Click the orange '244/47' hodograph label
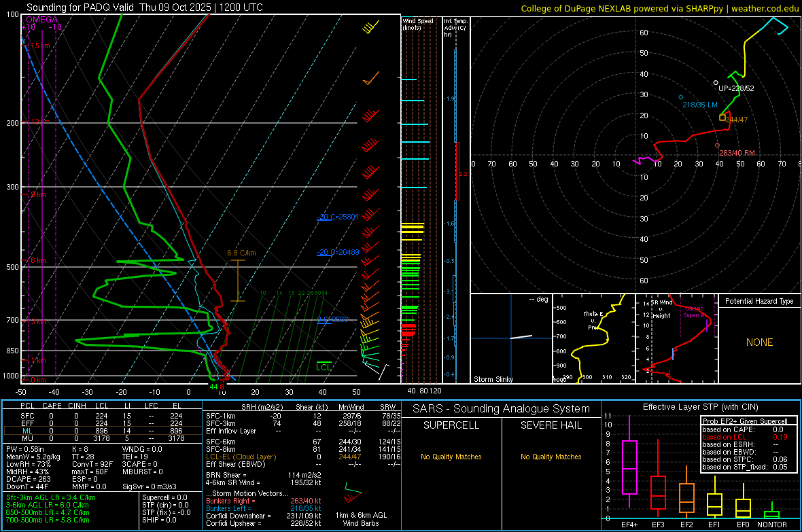 (x=737, y=119)
